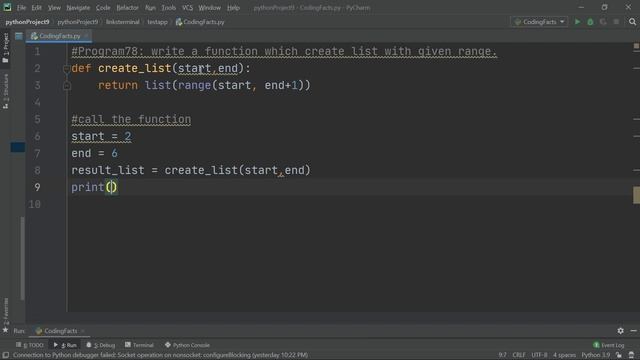Toggle the Run tool window button

65,345
